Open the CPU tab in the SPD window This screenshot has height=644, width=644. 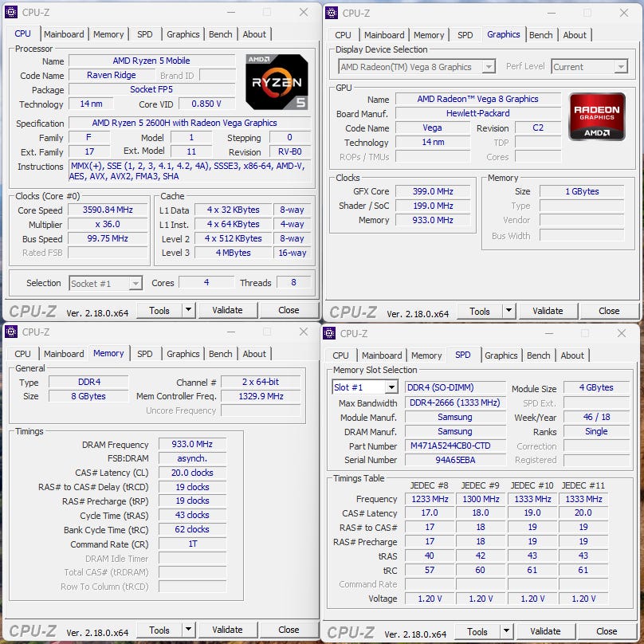point(340,355)
